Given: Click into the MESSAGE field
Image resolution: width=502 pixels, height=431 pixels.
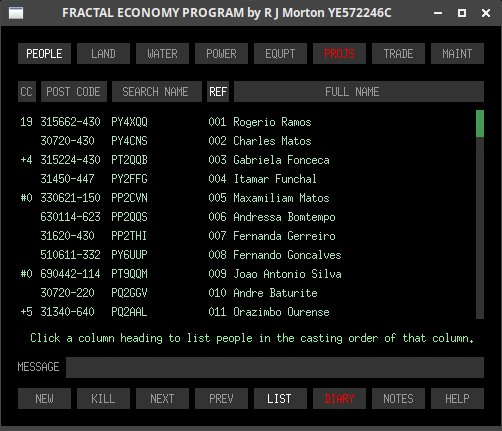Looking at the screenshot, I should pyautogui.click(x=275, y=367).
